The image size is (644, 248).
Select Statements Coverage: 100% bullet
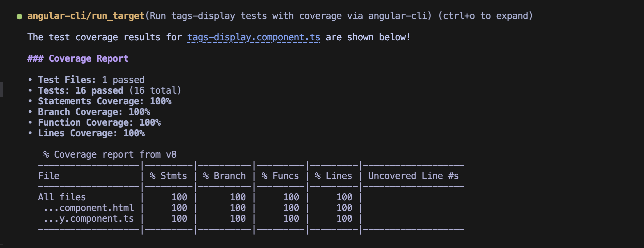pyautogui.click(x=105, y=101)
